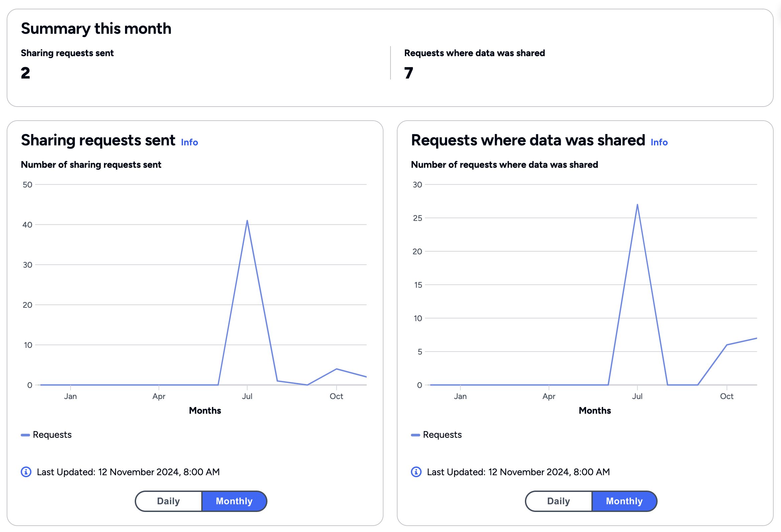Switch Sharing requests sent chart to Daily
Image resolution: width=781 pixels, height=532 pixels.
coord(169,501)
